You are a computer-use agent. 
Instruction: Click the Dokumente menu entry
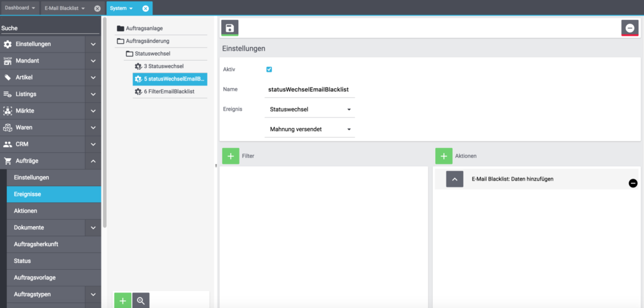[x=46, y=227]
